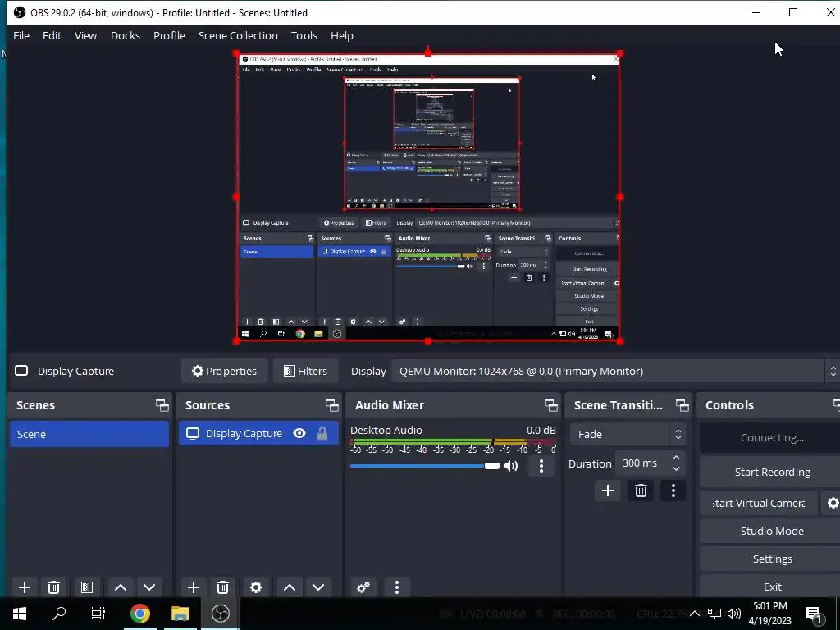Screen dimensions: 840x630
Task: Decrease transition duration stepper
Action: click(x=677, y=469)
